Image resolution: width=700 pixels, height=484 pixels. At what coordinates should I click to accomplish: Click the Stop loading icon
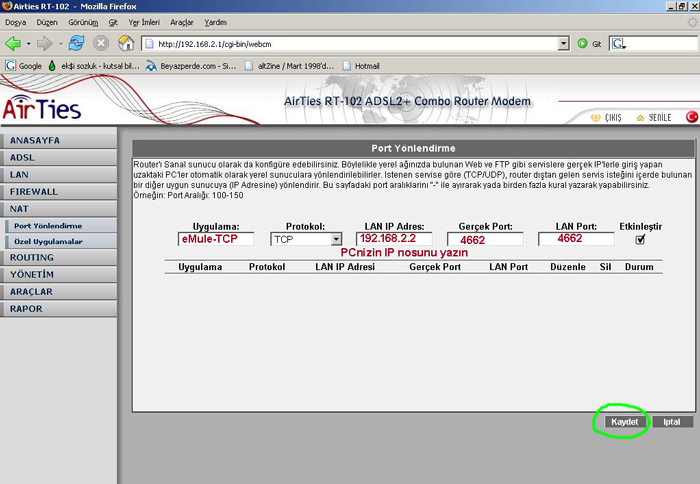[x=101, y=43]
